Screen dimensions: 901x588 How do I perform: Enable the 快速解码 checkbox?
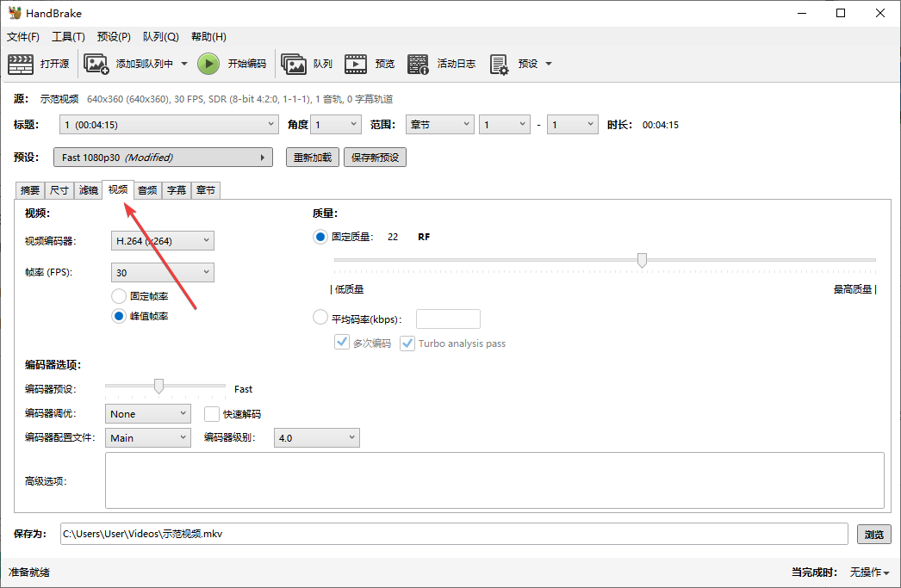coord(211,414)
